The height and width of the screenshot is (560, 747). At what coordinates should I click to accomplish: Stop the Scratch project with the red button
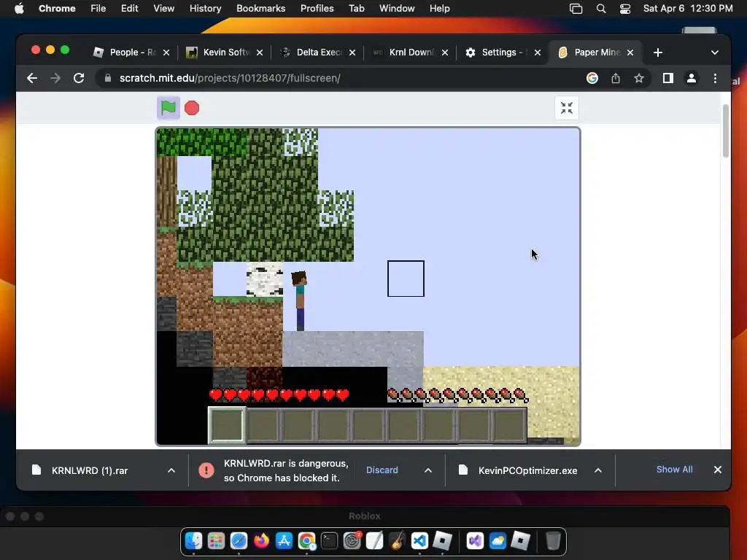click(192, 108)
